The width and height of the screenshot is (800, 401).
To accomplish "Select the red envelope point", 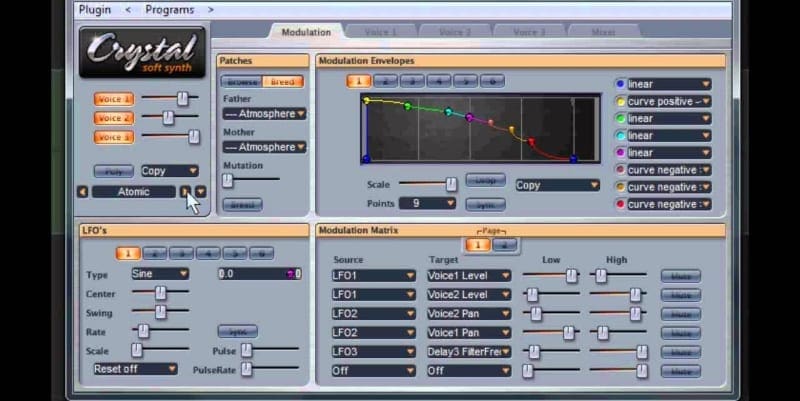I will point(531,141).
